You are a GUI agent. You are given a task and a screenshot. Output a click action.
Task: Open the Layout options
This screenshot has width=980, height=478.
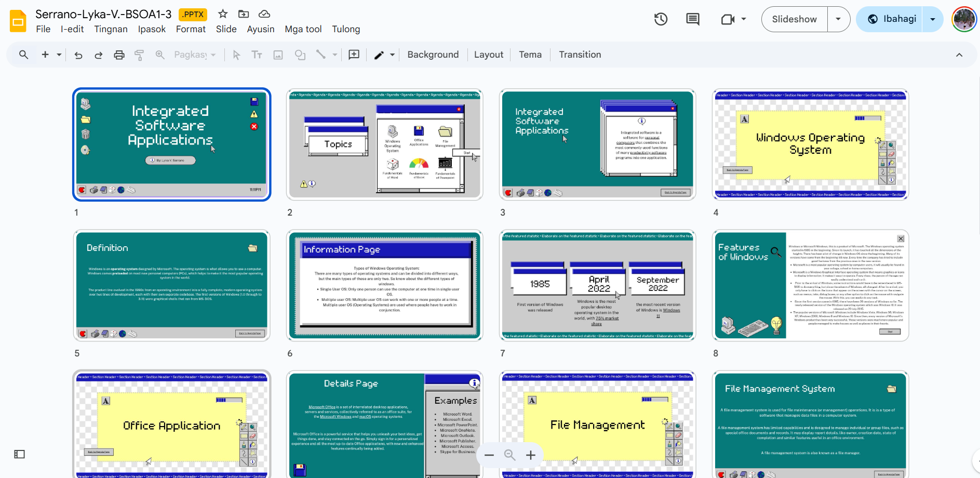[489, 55]
